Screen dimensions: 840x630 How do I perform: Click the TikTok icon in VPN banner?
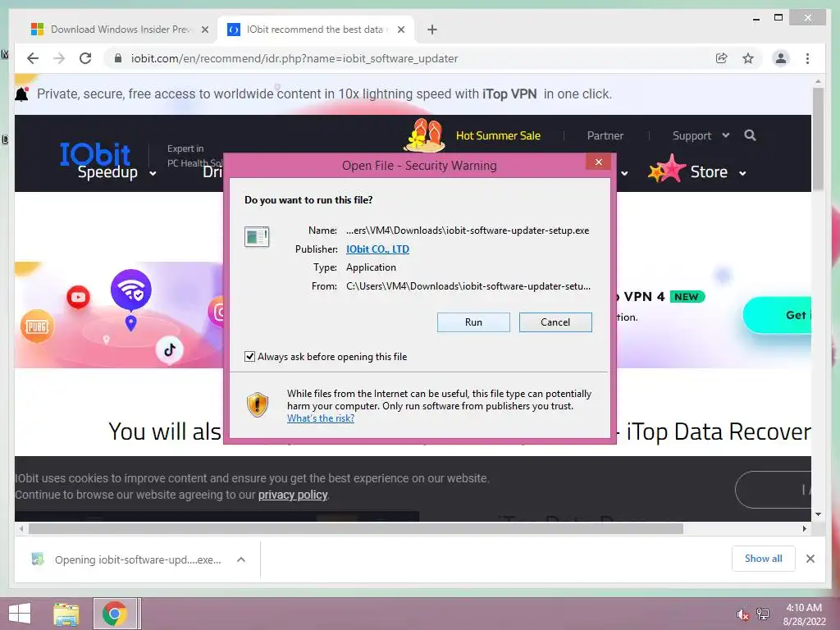[170, 349]
